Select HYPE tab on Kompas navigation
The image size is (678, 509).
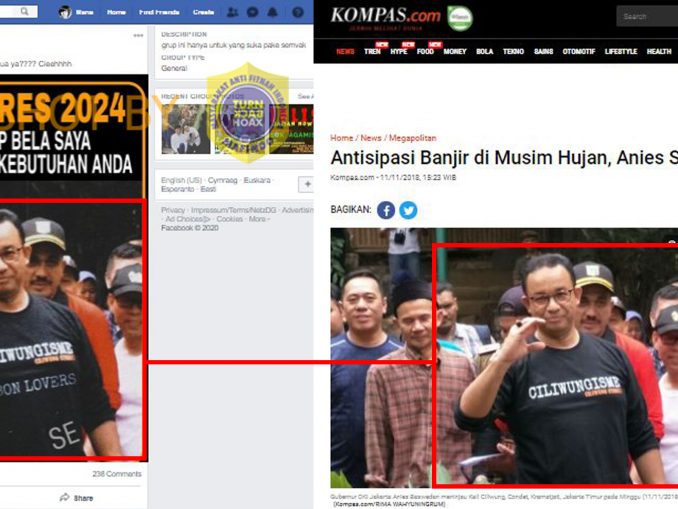pyautogui.click(x=399, y=51)
